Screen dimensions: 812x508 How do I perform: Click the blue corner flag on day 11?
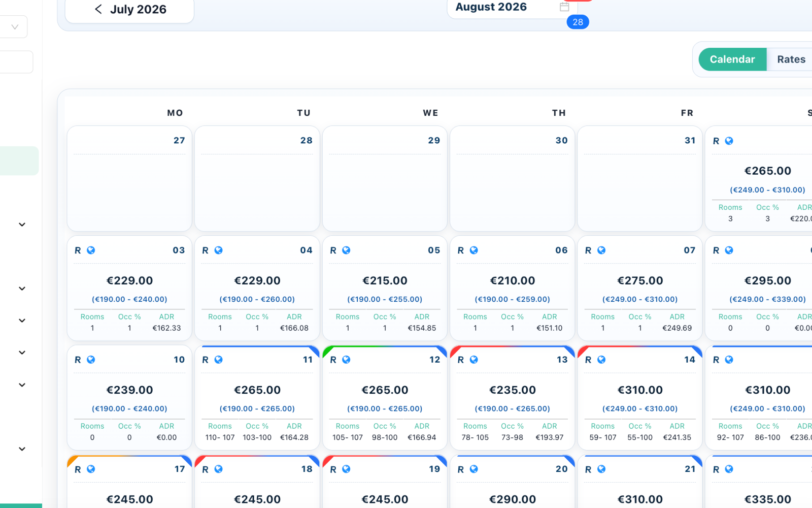tap(314, 351)
